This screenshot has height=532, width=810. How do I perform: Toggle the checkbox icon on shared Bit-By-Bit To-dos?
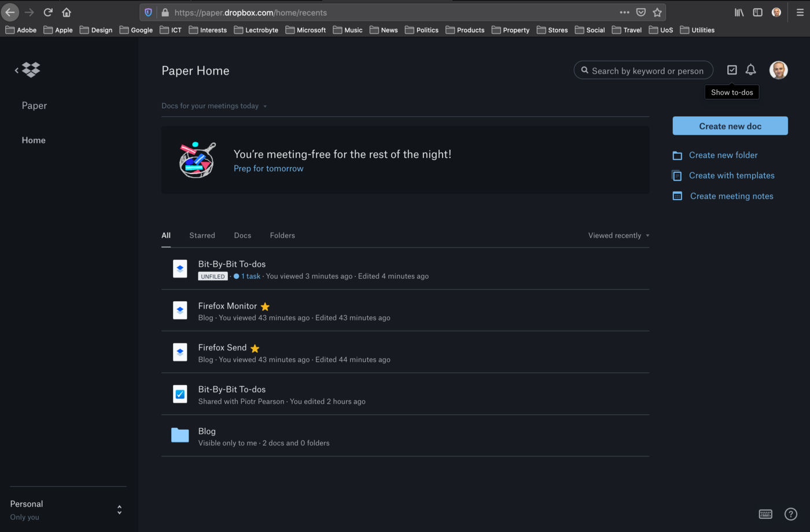(x=180, y=394)
